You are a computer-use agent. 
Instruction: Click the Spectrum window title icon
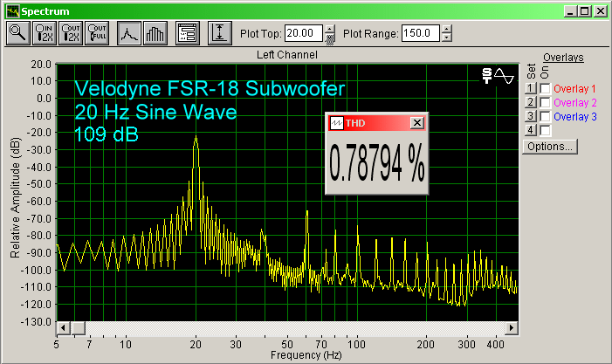pos(13,11)
